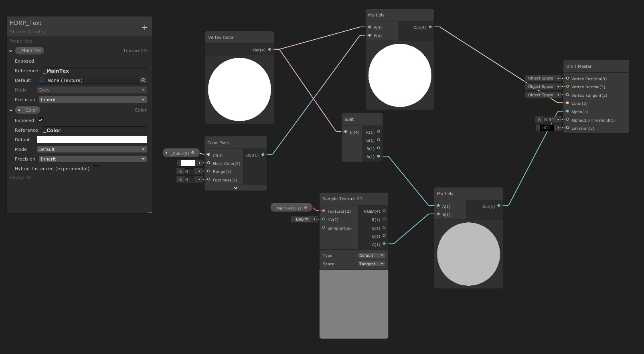The width and height of the screenshot is (644, 354).
Task: Open Sample Texture 2D Type dropdown
Action: point(371,255)
